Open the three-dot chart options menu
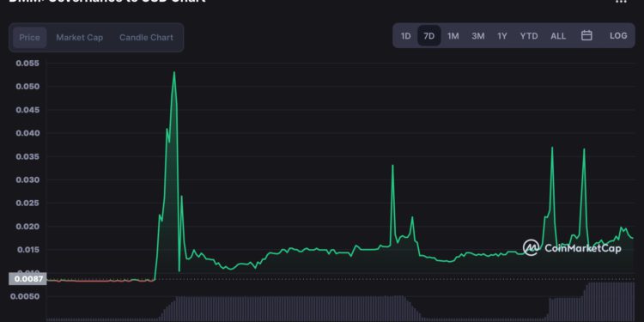Screen dimensions: 644x322 click(x=621, y=1)
